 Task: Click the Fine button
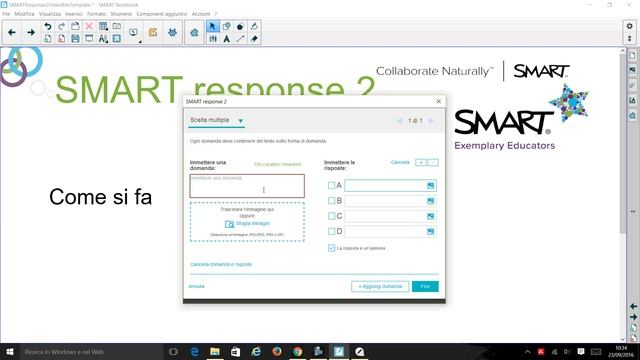[425, 287]
